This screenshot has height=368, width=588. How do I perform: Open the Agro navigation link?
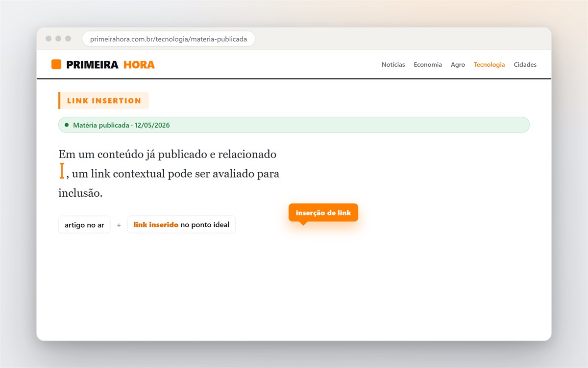pyautogui.click(x=458, y=64)
